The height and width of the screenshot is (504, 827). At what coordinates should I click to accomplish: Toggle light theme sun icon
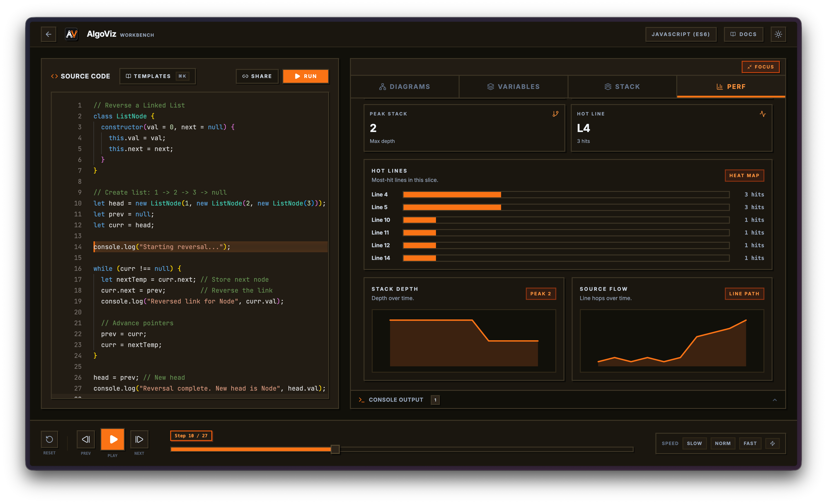point(778,34)
